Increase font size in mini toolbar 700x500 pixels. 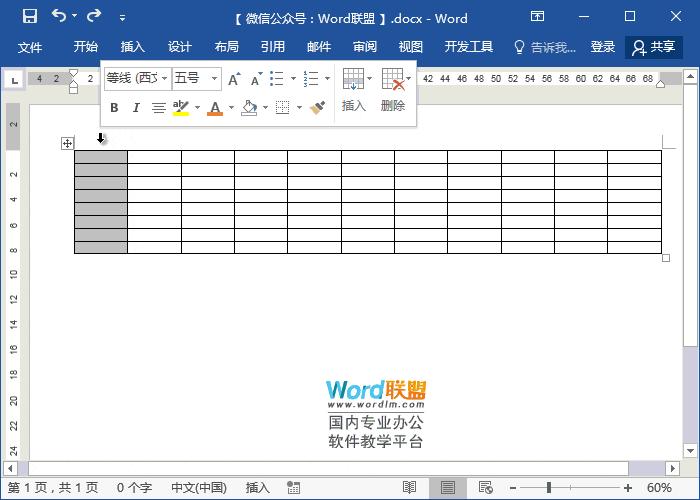tap(234, 79)
